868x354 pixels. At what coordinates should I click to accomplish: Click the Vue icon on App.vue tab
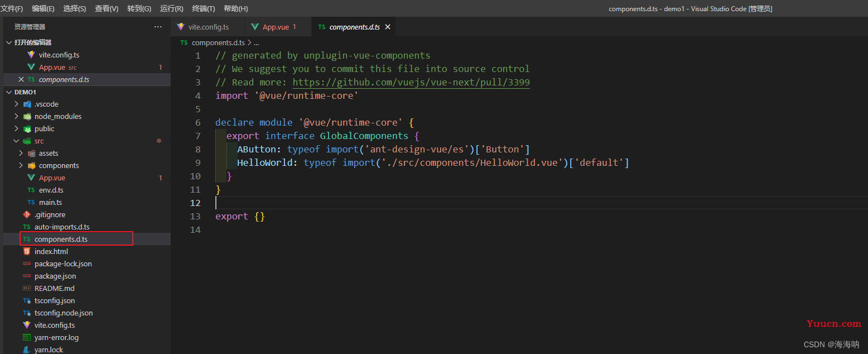click(255, 27)
